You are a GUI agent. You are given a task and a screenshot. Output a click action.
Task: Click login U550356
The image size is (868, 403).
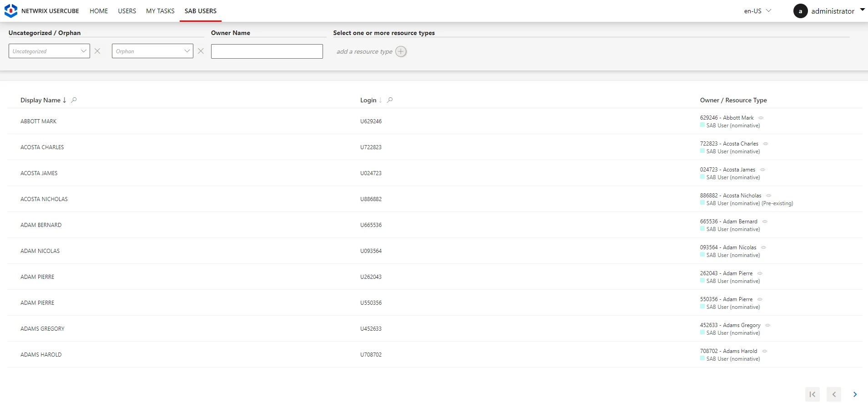click(x=371, y=303)
